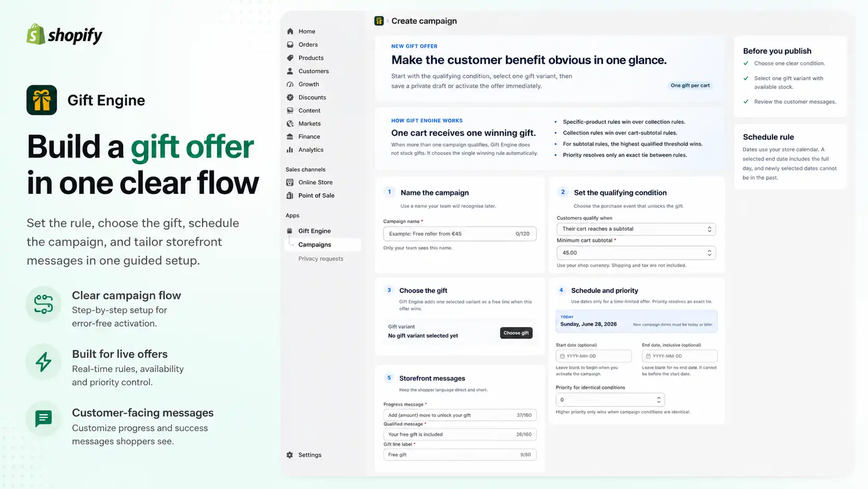Click the Qualified message input field
This screenshot has width=868, height=489.
tap(459, 434)
